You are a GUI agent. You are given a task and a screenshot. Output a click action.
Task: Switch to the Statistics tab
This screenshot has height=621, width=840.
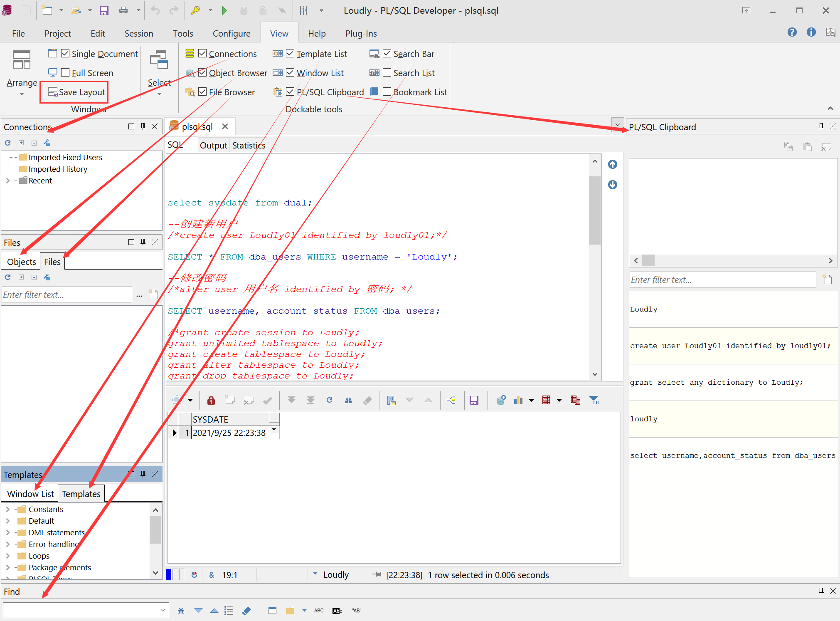point(249,145)
